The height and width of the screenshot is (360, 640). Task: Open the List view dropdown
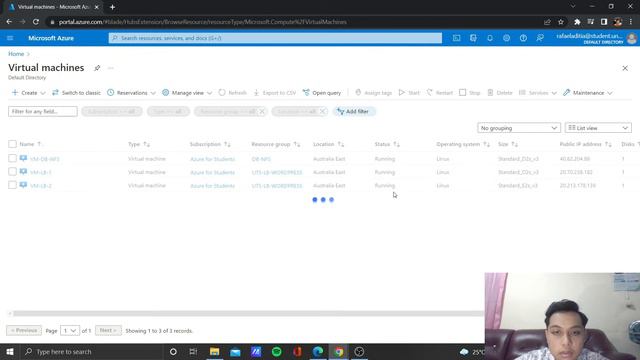pos(598,128)
